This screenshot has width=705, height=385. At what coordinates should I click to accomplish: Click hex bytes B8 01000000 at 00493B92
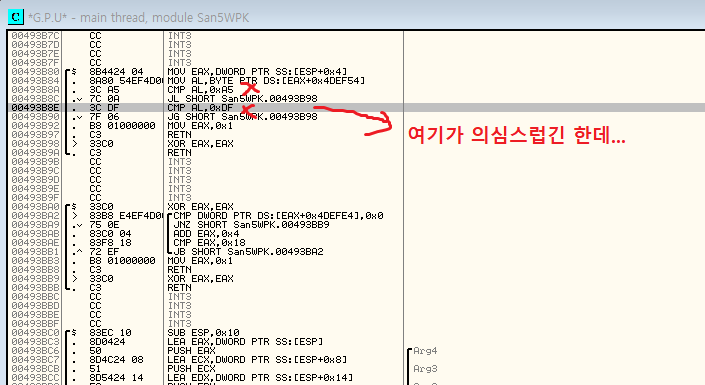click(x=122, y=125)
